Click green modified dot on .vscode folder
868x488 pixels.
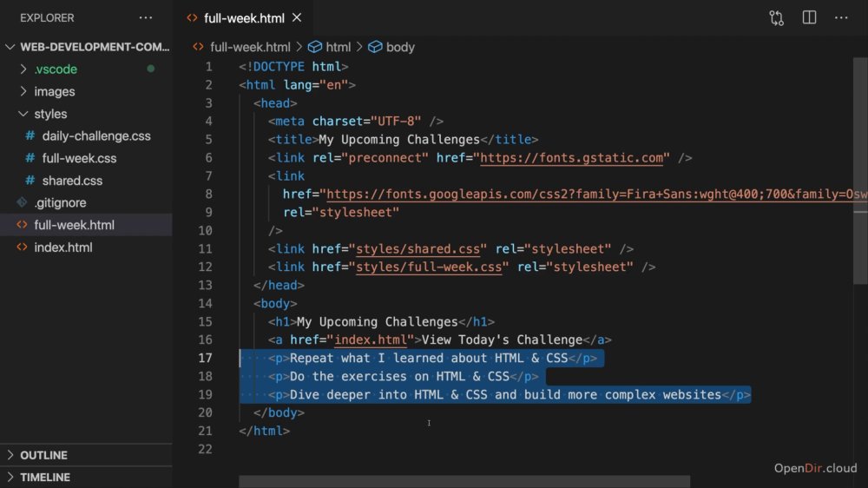coord(150,69)
